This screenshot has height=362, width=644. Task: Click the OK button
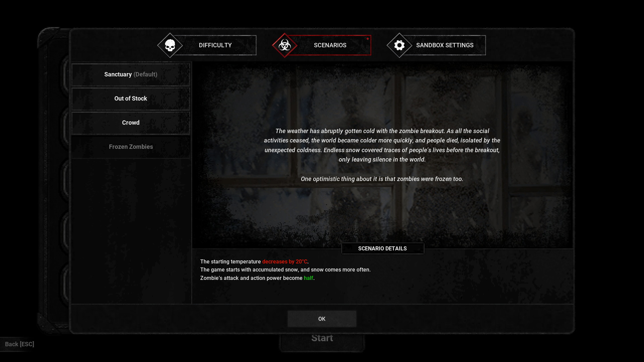(x=322, y=319)
